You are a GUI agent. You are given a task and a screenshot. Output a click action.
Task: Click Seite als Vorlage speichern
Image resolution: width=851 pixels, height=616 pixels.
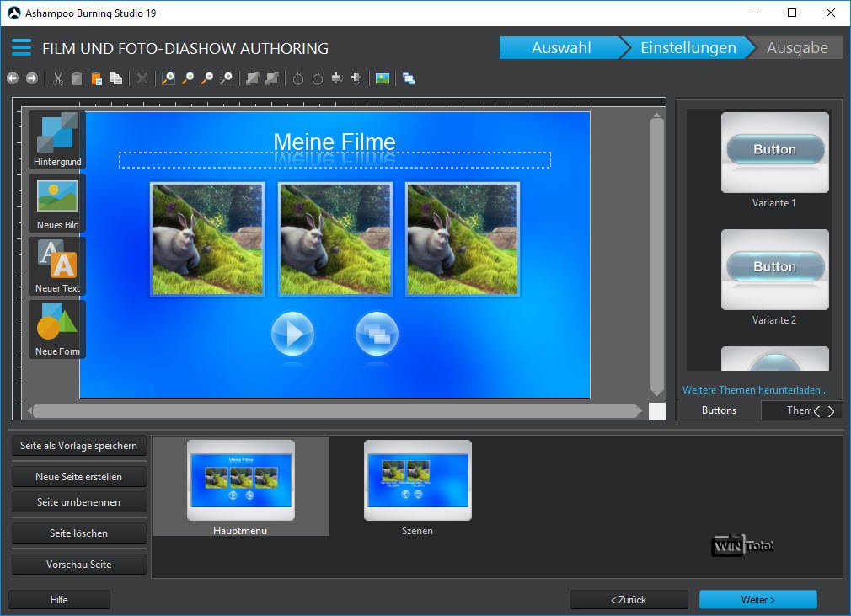click(79, 446)
